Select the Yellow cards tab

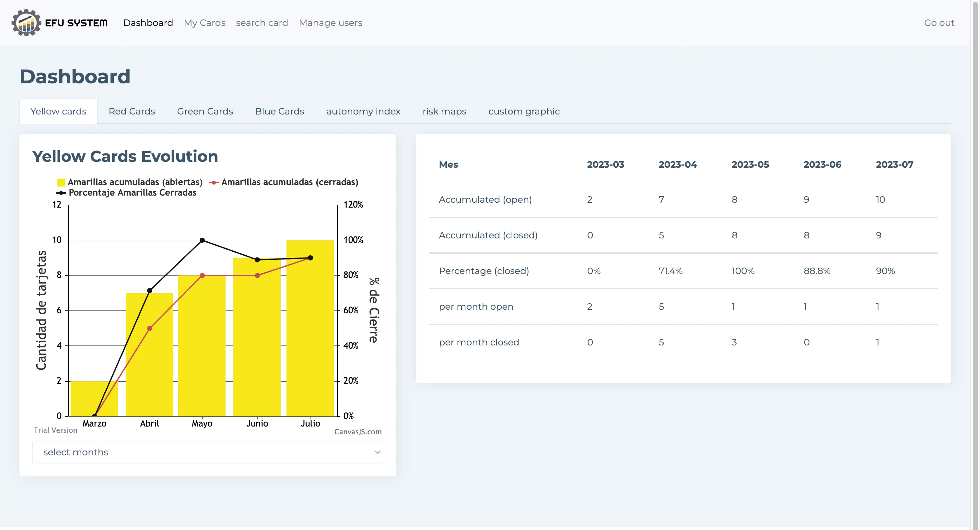[x=58, y=111]
